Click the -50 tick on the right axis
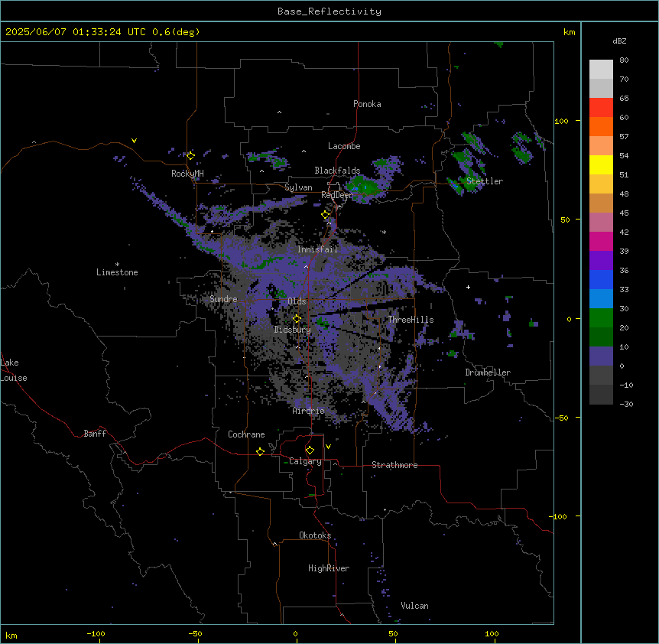This screenshot has width=659, height=644. [561, 418]
